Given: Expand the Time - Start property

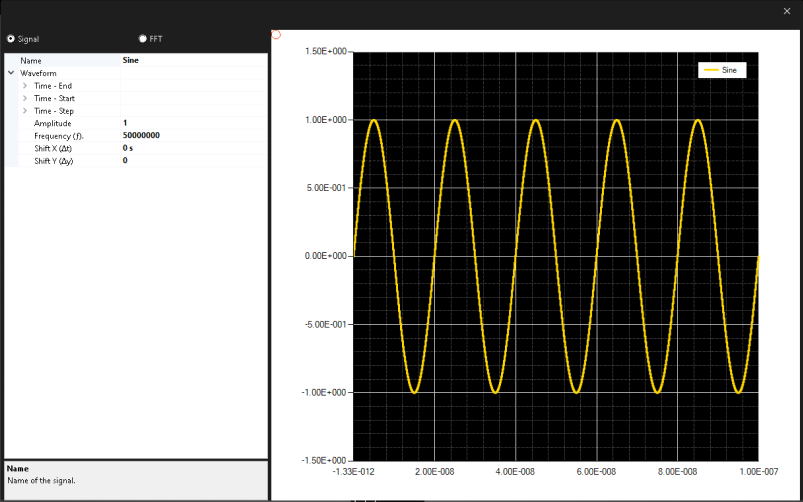Looking at the screenshot, I should click(x=25, y=98).
